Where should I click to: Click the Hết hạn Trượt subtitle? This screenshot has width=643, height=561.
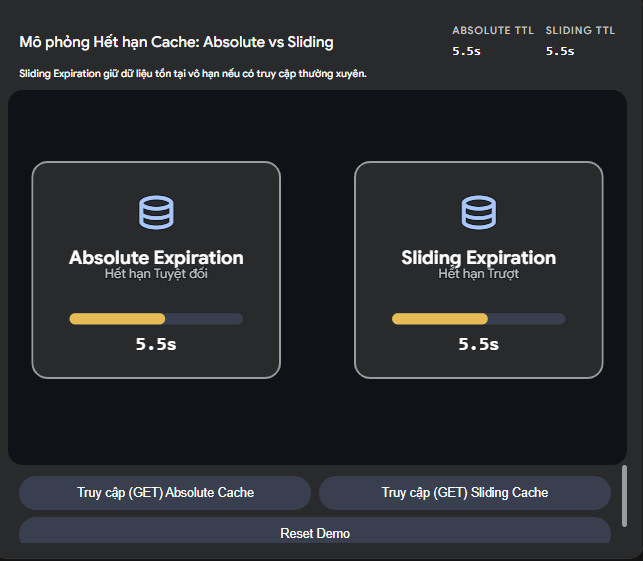click(x=478, y=274)
